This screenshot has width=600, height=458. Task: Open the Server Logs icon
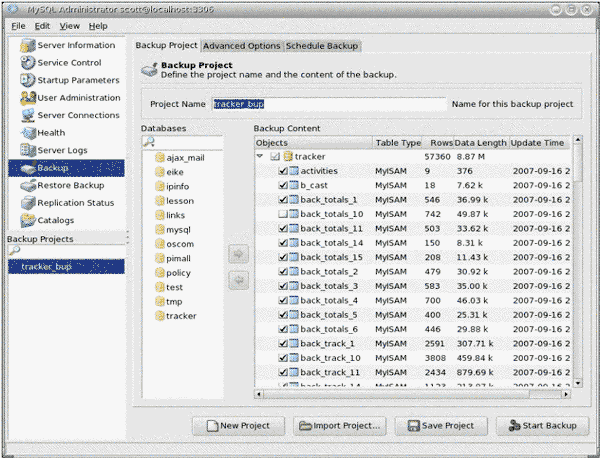[x=28, y=150]
